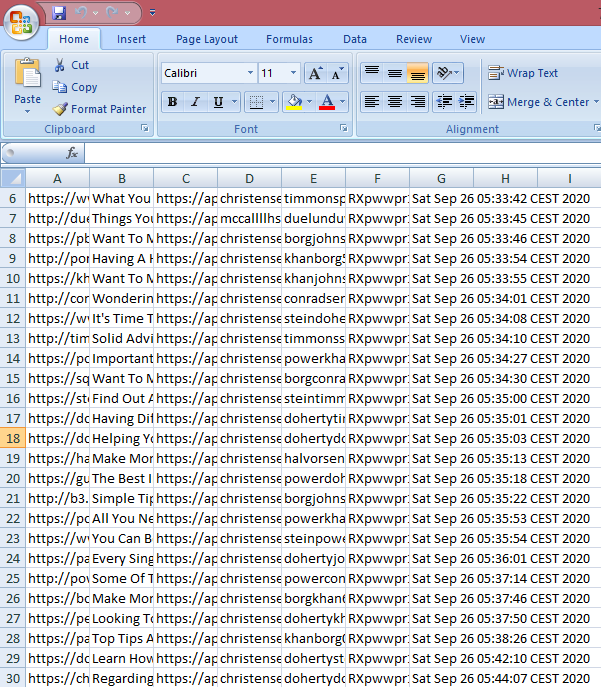Open the Page Layout tab

(207, 39)
